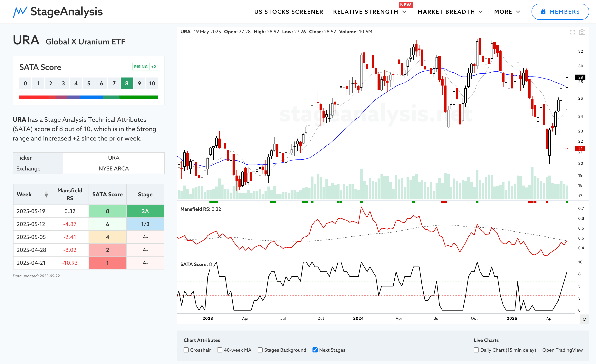Click the red price label 21 on axis

(x=580, y=148)
